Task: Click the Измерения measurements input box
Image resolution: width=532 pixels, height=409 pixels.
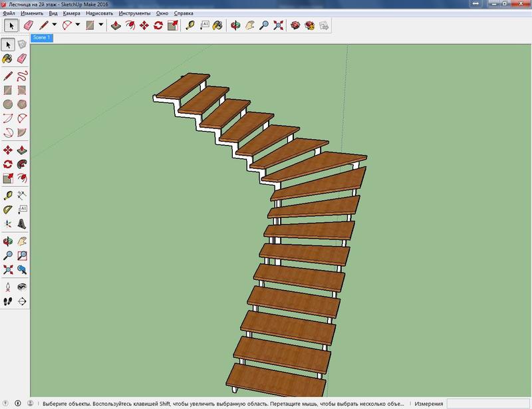Action: pyautogui.click(x=487, y=403)
